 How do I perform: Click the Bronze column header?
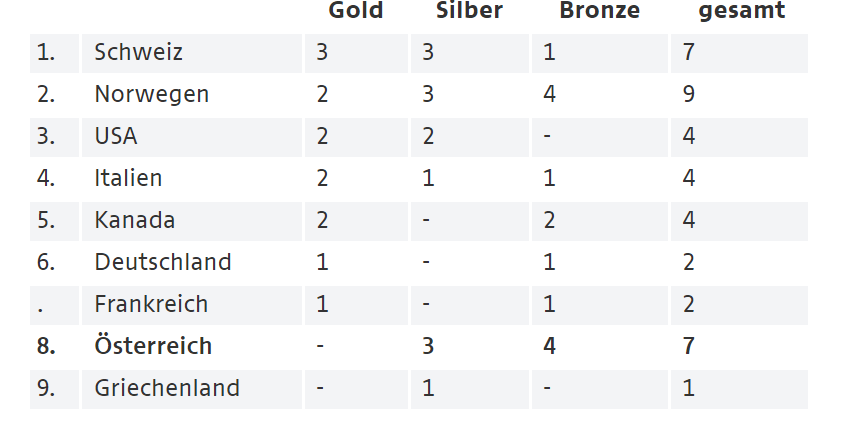[599, 12]
